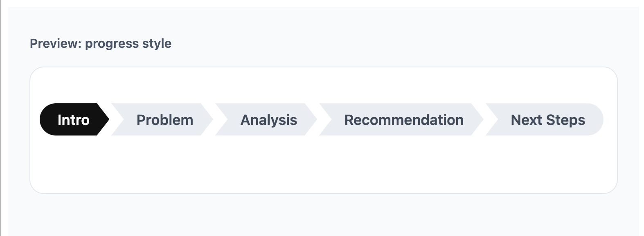644x236 pixels.
Task: Click the "Preview: progress style" heading
Action: pos(101,43)
